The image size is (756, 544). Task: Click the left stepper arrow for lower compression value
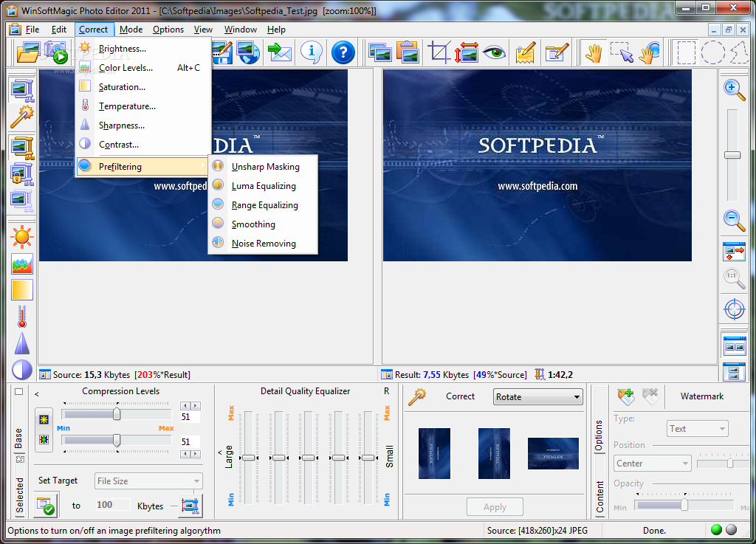[x=185, y=454]
